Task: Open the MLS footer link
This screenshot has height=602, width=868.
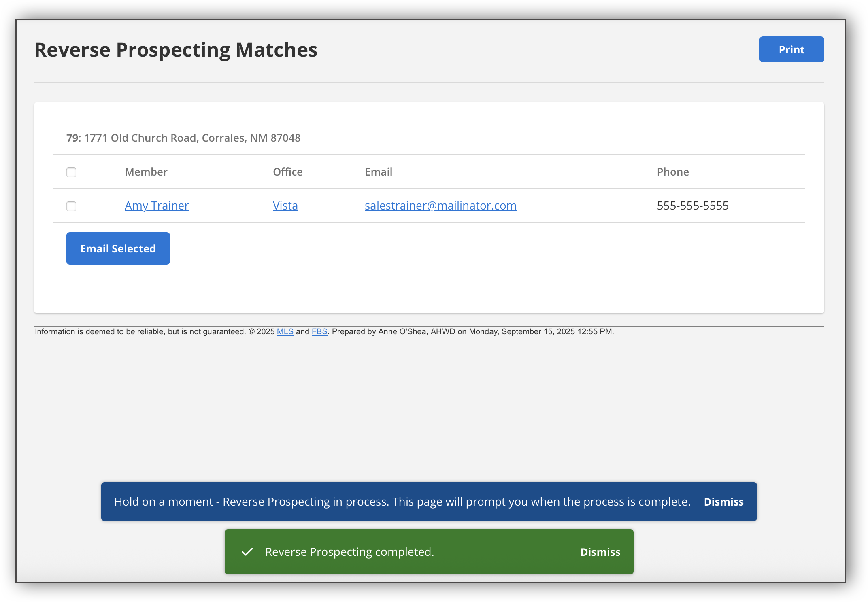Action: coord(285,331)
